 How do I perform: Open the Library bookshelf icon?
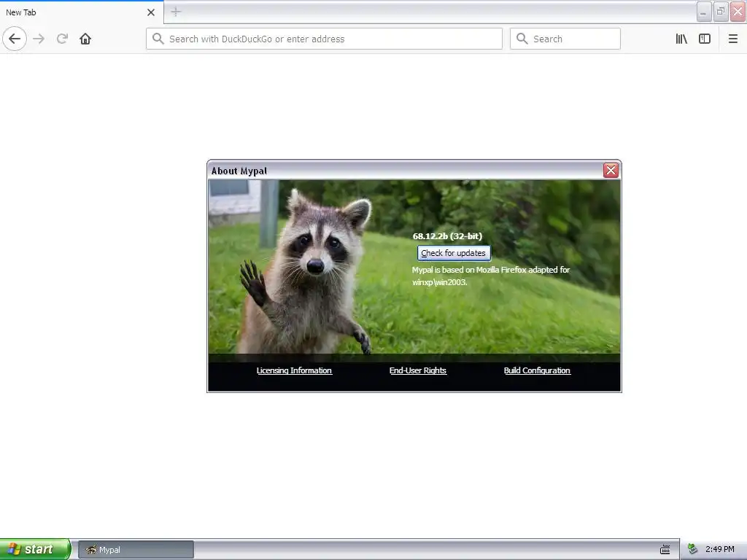(x=681, y=39)
